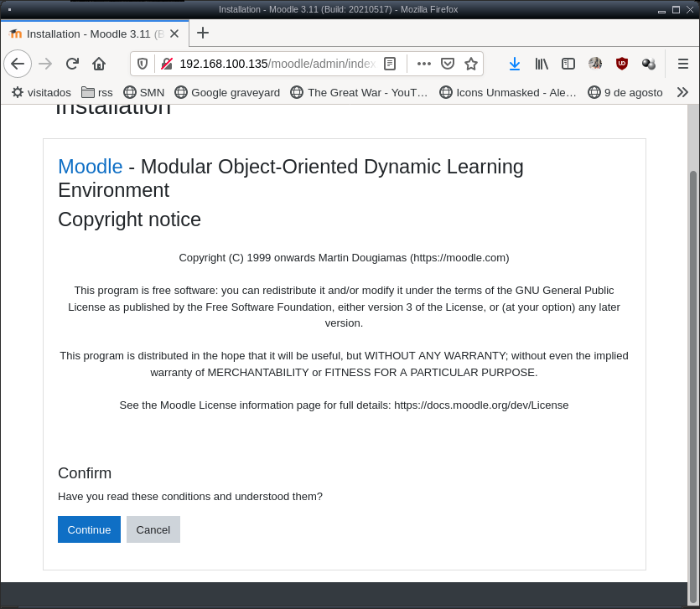
Task: Open the avatar extension in the toolbar
Action: [595, 64]
